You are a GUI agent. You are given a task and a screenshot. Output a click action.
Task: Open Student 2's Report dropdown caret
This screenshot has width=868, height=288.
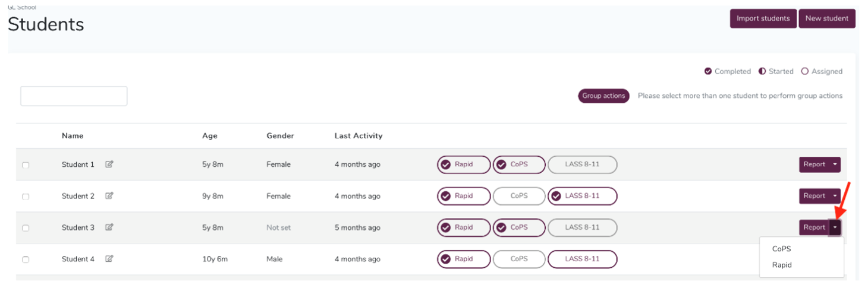835,196
